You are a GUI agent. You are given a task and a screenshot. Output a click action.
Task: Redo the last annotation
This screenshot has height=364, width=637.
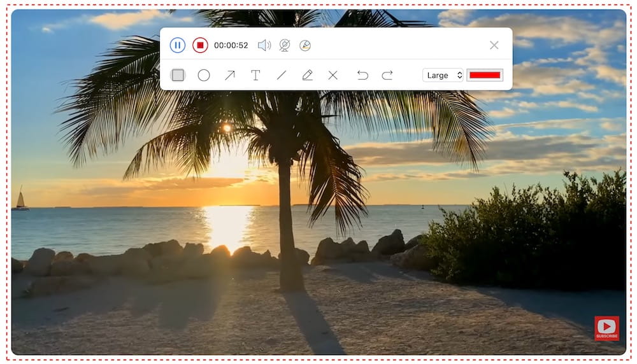(387, 75)
